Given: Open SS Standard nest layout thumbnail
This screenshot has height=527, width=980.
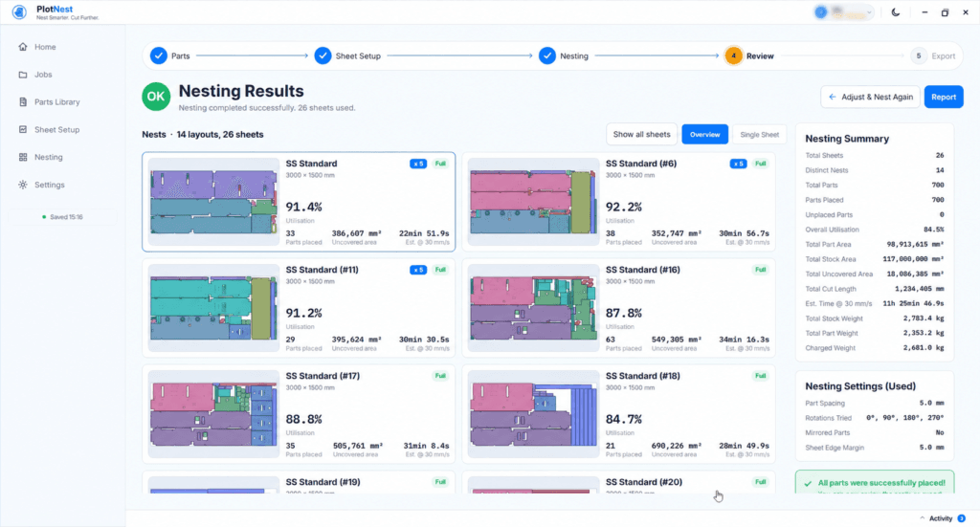Looking at the screenshot, I should [x=213, y=202].
